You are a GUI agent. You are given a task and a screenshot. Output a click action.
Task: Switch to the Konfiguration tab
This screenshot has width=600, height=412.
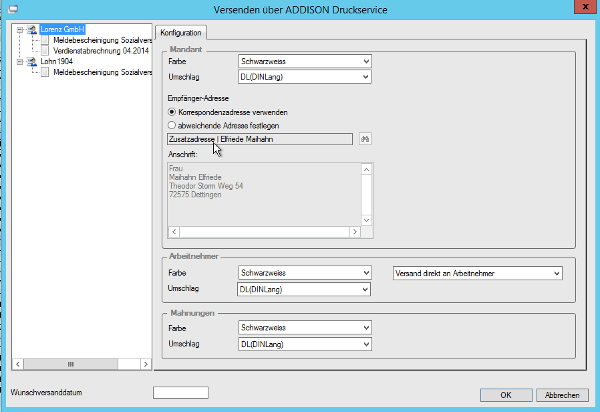coord(181,33)
